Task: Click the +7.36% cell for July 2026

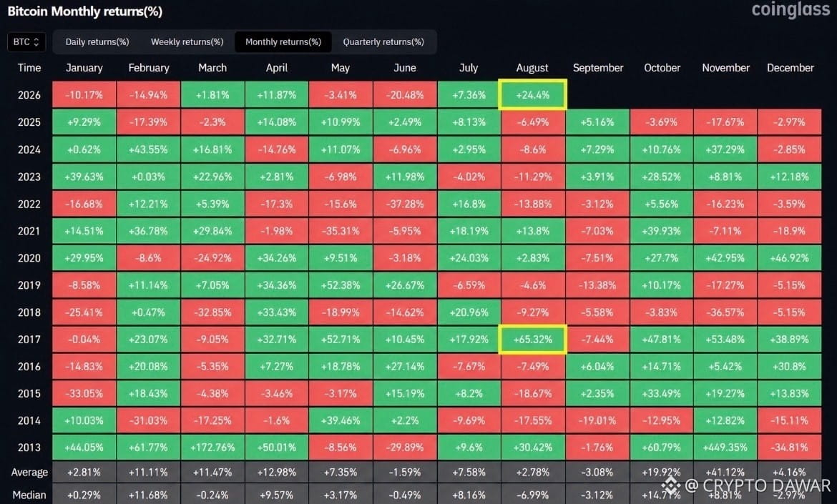Action: click(469, 95)
